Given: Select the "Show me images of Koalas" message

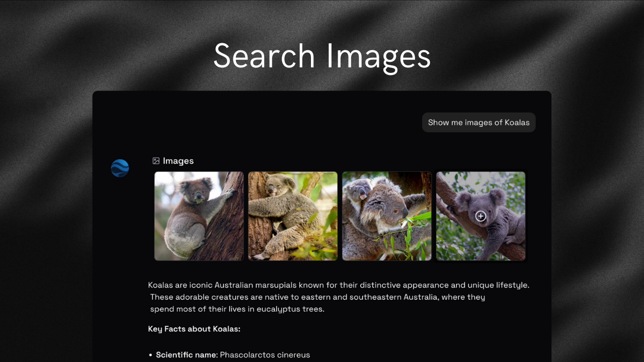Looking at the screenshot, I should click(x=478, y=123).
